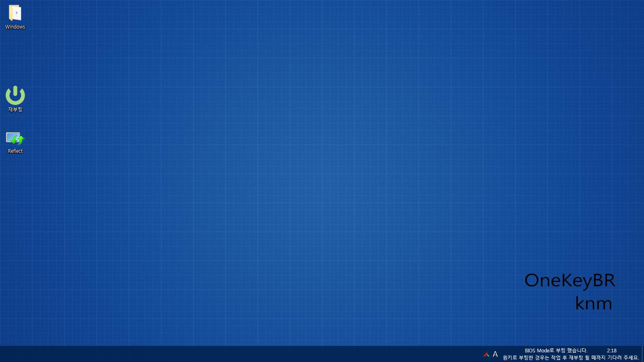Click the BIOS Mode boot message
This screenshot has width=644, height=362.
pos(556,351)
